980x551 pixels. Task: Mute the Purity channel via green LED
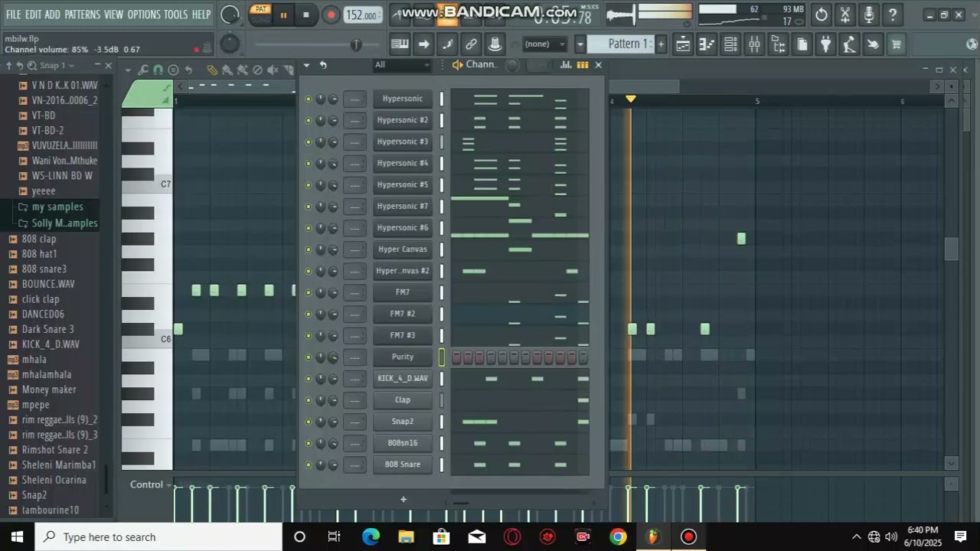(309, 357)
